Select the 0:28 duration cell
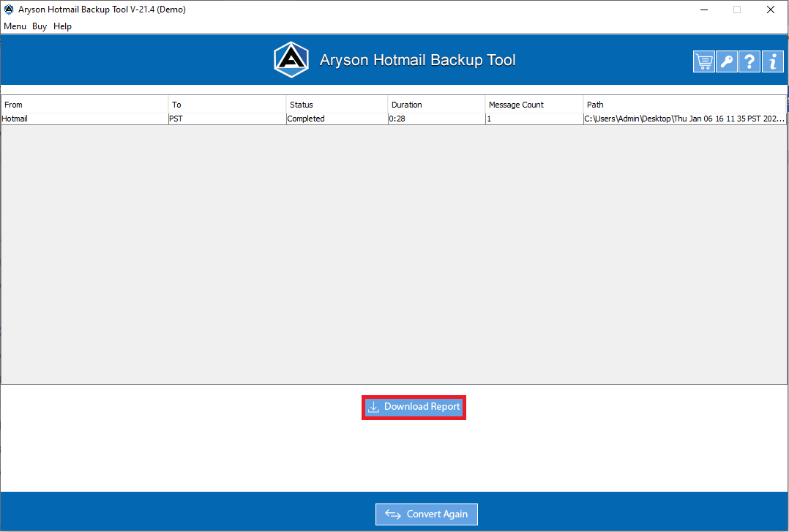The image size is (789, 532). (x=436, y=119)
